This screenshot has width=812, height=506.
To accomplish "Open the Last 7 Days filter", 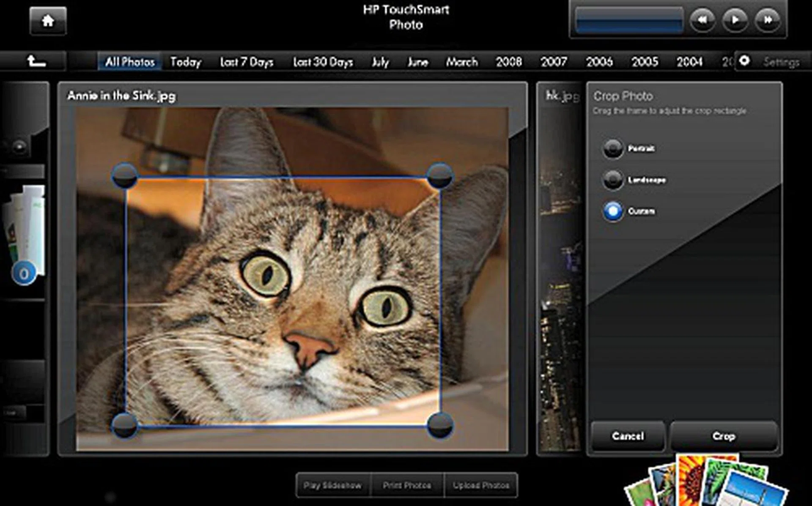I will [x=247, y=61].
